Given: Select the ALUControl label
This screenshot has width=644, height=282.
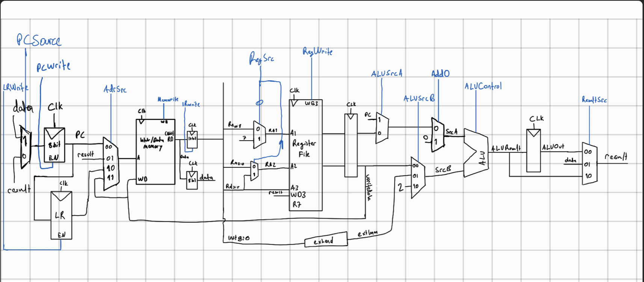Looking at the screenshot, I should 483,86.
